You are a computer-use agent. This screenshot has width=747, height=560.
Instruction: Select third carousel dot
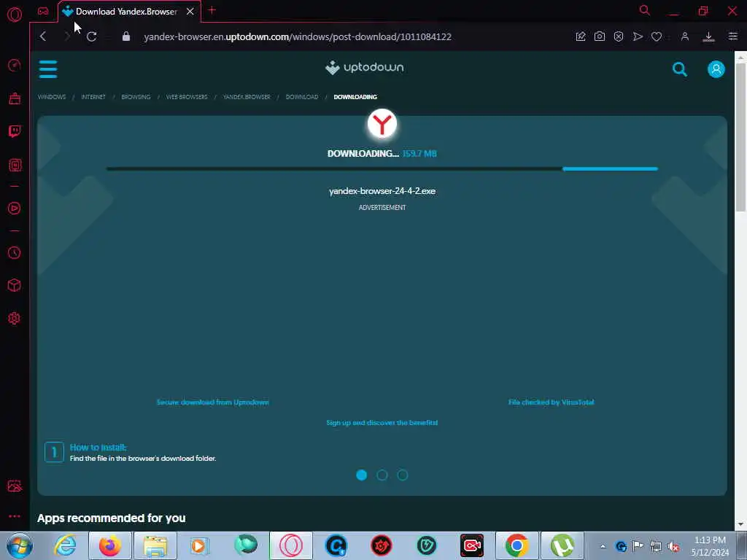tap(403, 475)
